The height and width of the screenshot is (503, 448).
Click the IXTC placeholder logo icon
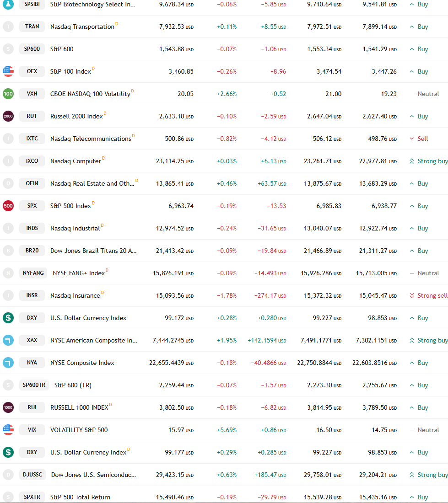click(8, 139)
